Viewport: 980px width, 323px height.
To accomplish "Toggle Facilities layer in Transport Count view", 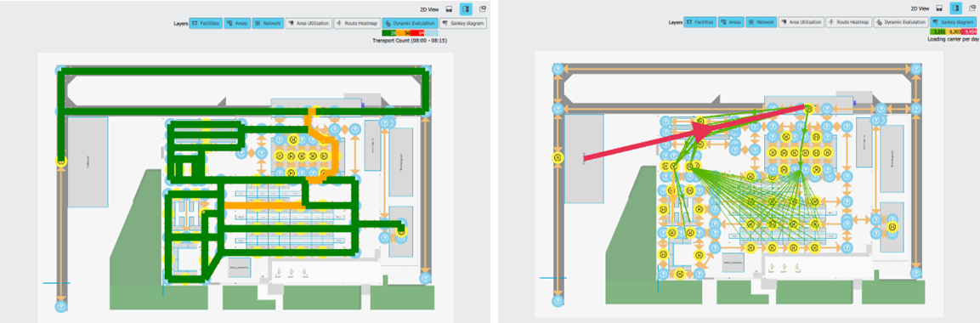I will [207, 24].
